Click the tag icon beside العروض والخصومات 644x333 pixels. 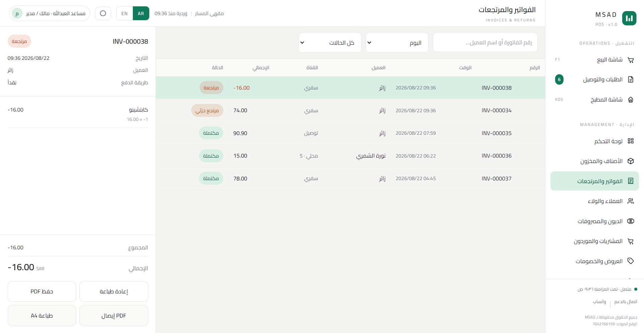point(631,261)
